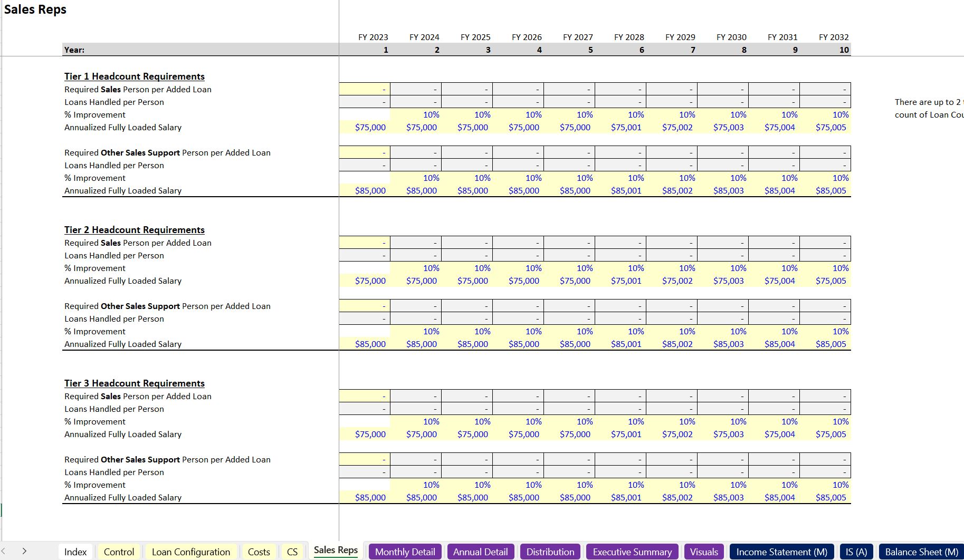Click the FY 2032 column header
This screenshot has height=560, width=964.
pyautogui.click(x=833, y=37)
